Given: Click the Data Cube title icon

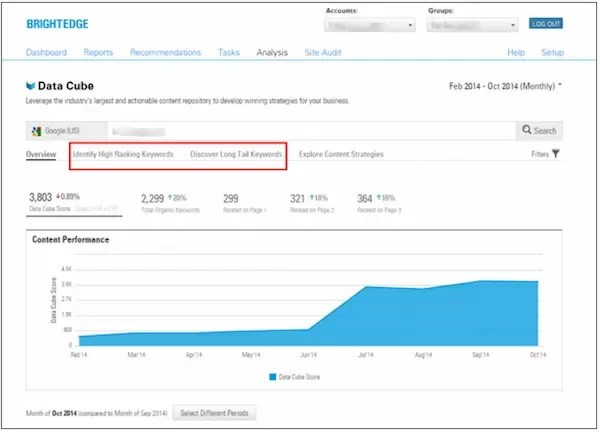Looking at the screenshot, I should pos(30,86).
